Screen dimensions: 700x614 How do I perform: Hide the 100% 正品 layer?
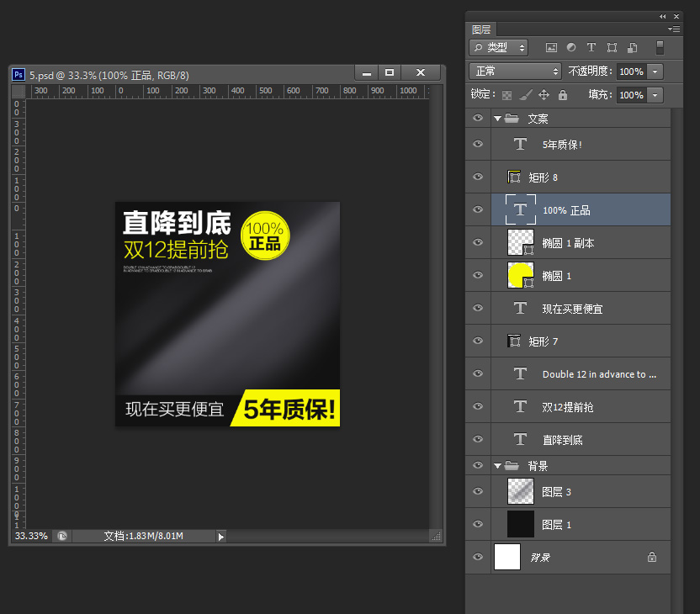tap(478, 209)
